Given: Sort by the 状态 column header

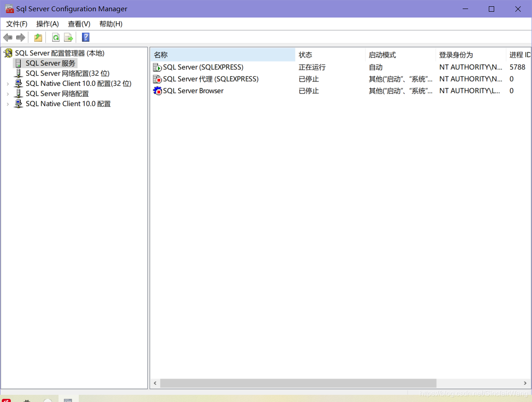Looking at the screenshot, I should click(330, 55).
